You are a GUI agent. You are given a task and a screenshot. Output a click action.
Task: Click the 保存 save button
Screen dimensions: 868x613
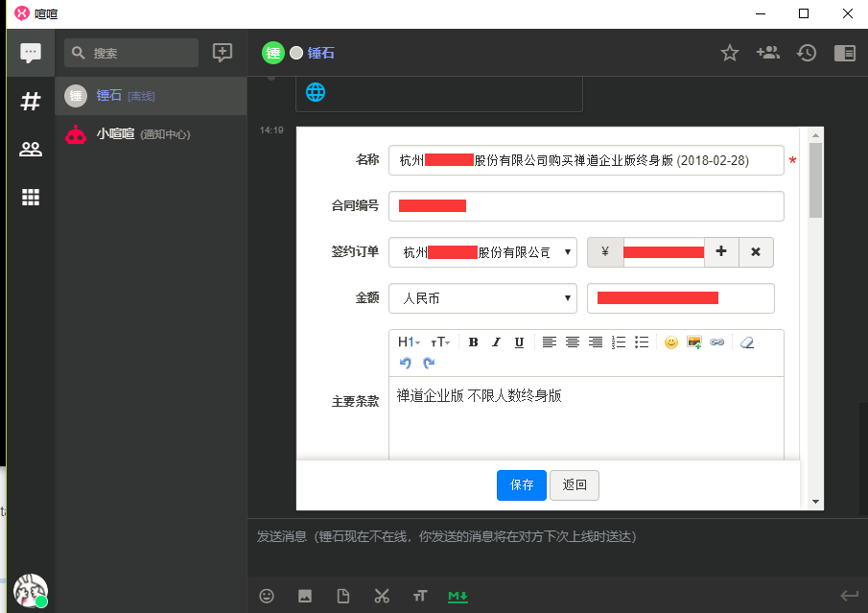(522, 485)
